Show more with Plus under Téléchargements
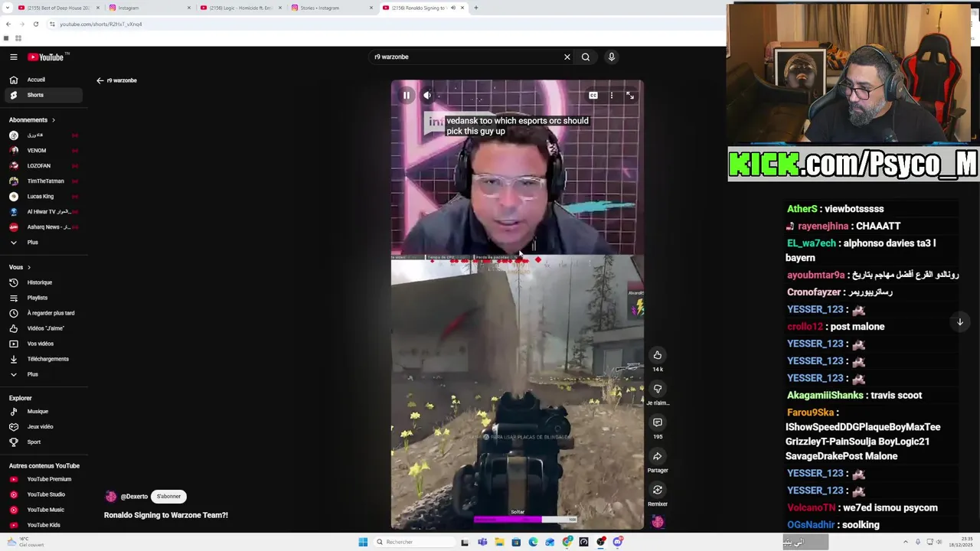The width and height of the screenshot is (980, 551). 43,374
